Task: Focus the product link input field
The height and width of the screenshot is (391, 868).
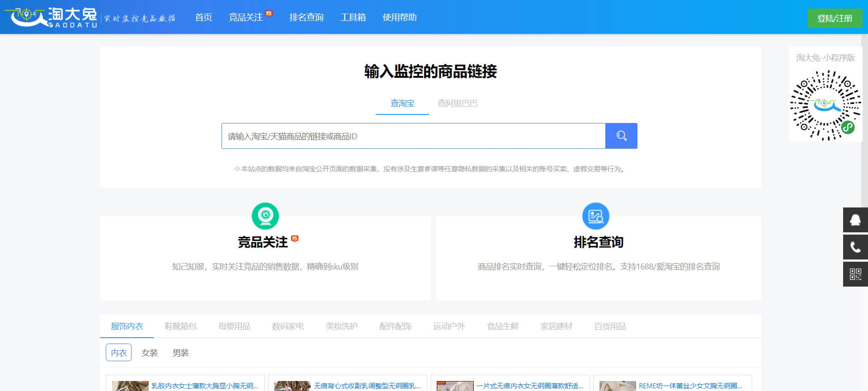Action: 413,136
